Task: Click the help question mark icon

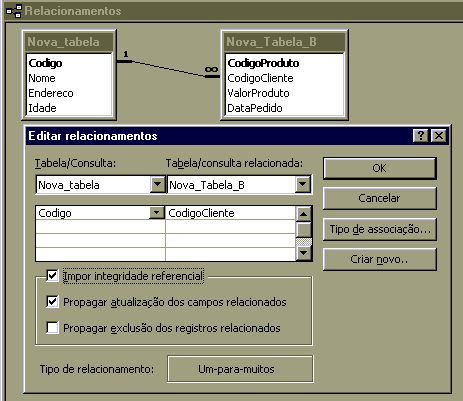Action: point(421,136)
